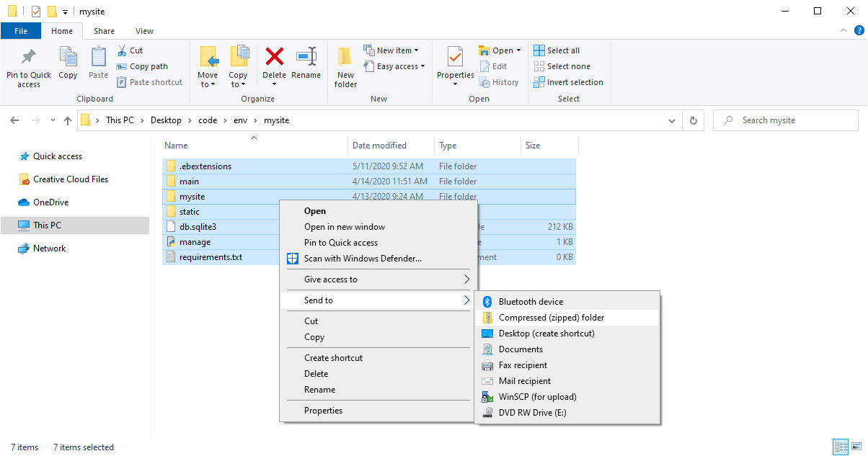Click the Up one level arrow
Screen dimensions: 868x456
click(x=68, y=120)
